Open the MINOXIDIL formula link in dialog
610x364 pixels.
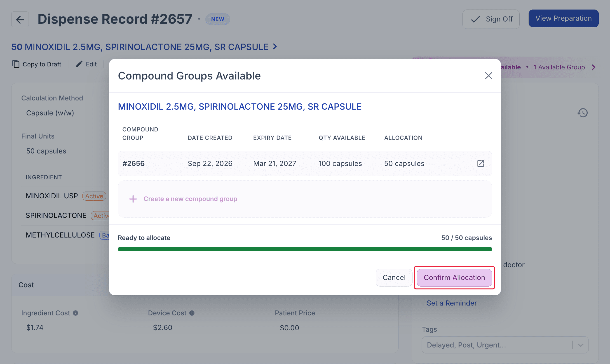pos(240,107)
